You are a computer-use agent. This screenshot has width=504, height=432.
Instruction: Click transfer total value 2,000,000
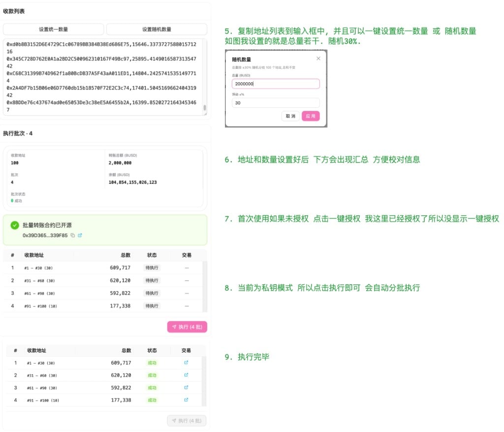[120, 163]
